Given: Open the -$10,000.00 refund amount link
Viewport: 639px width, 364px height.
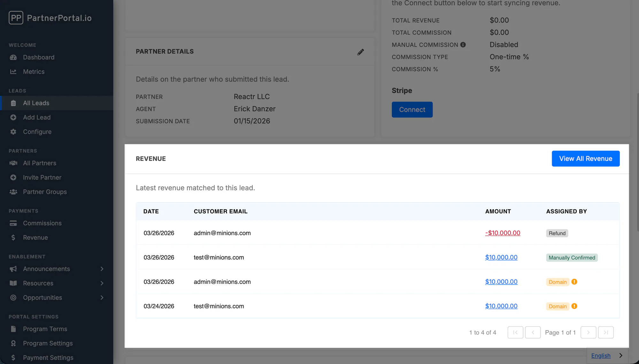Looking at the screenshot, I should (503, 233).
